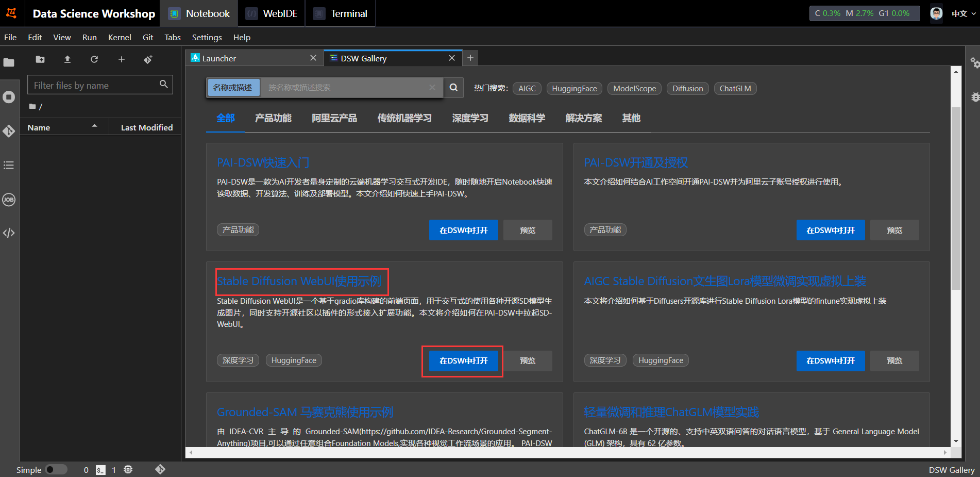
Task: Open Stable Diffusion WebUI example in DSW
Action: [x=464, y=361]
